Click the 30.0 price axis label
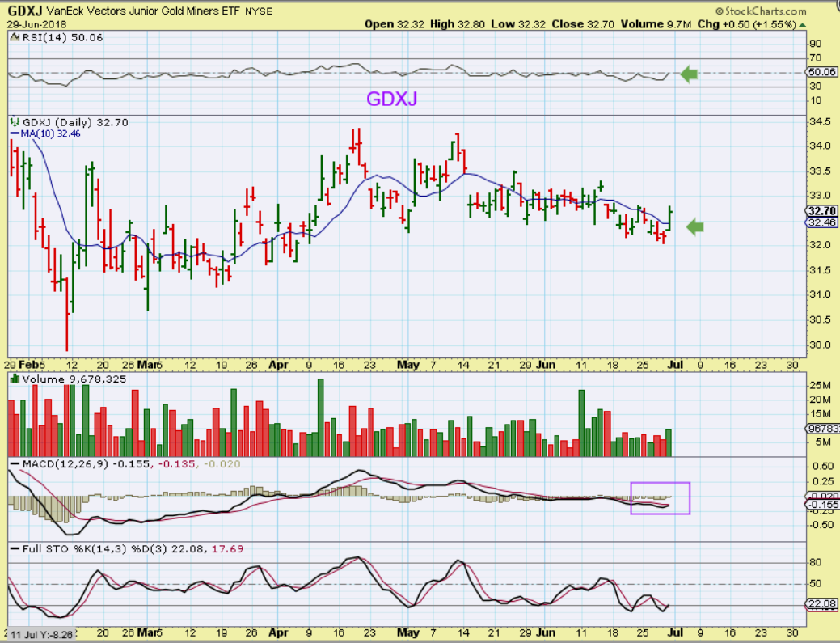Screen dimensions: 840x643 [820, 345]
